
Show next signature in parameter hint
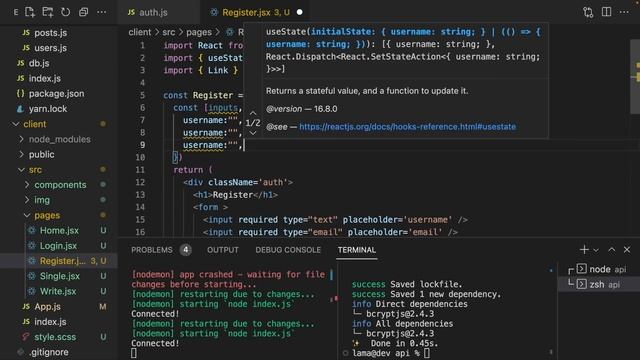(x=253, y=133)
